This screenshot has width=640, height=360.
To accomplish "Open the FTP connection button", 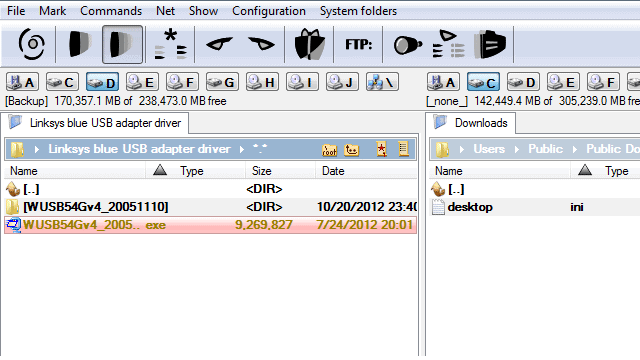I will [x=358, y=44].
